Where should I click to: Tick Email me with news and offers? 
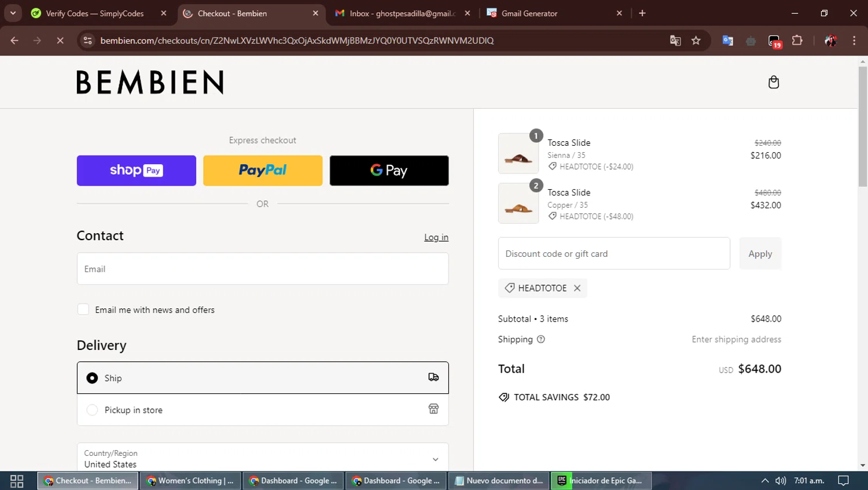click(x=83, y=310)
